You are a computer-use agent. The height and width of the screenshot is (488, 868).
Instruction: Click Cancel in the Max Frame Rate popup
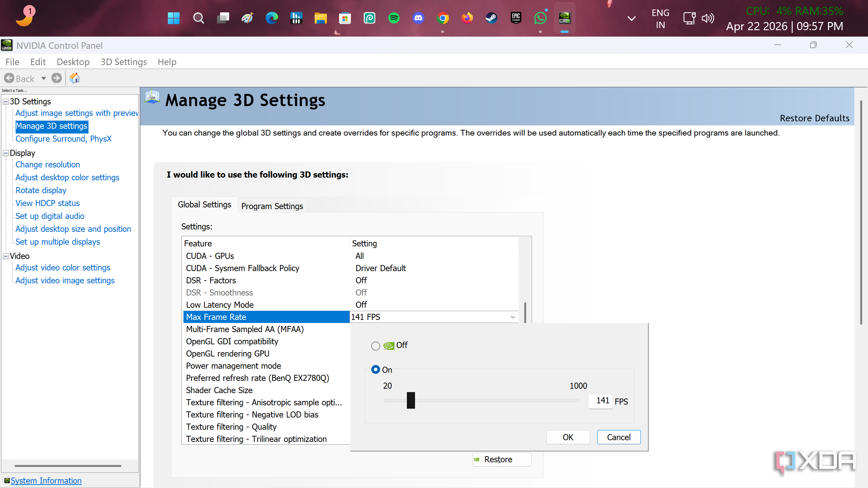click(x=619, y=437)
